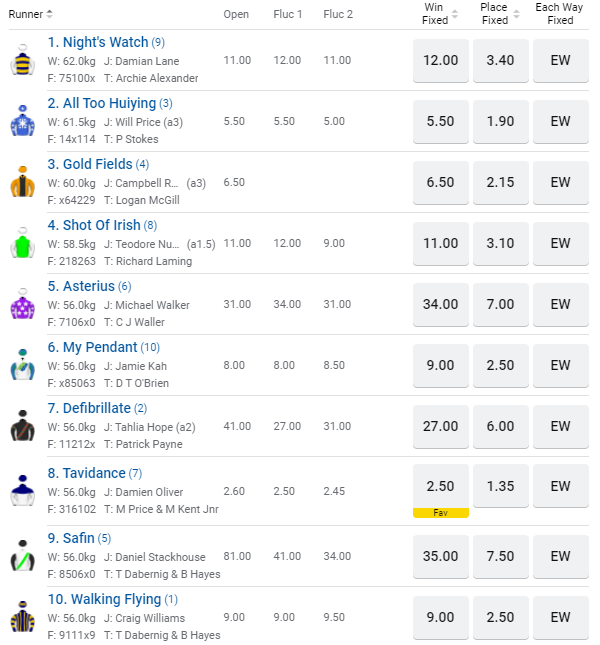
Task: Select Safin win odds 35.00
Action: (x=440, y=556)
